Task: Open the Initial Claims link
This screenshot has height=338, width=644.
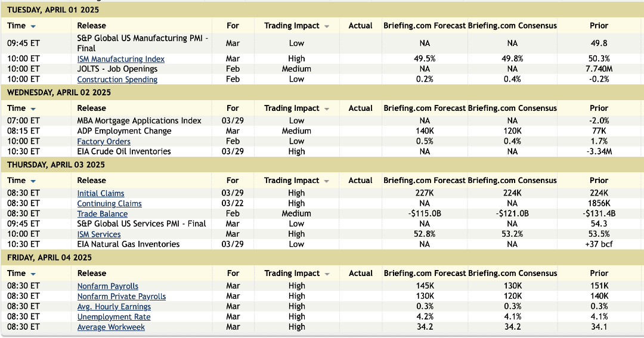Action: tap(100, 193)
